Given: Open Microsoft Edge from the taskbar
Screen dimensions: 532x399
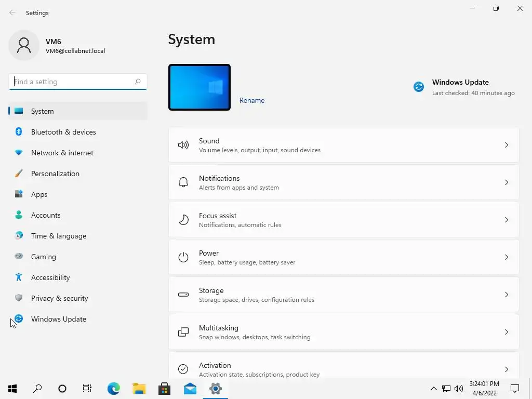Looking at the screenshot, I should point(114,389).
